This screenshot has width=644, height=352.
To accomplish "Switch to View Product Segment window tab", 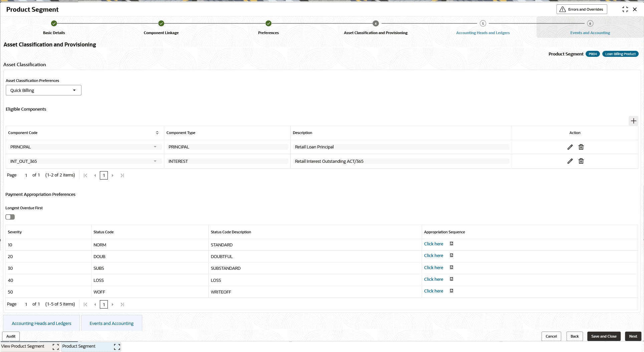I will tap(23, 346).
